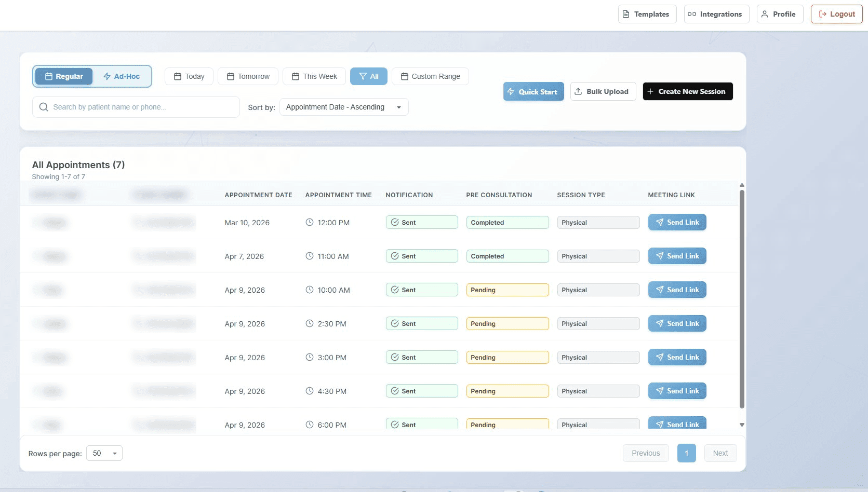The image size is (868, 492).
Task: Expand the Custom Range date picker
Action: pos(430,76)
